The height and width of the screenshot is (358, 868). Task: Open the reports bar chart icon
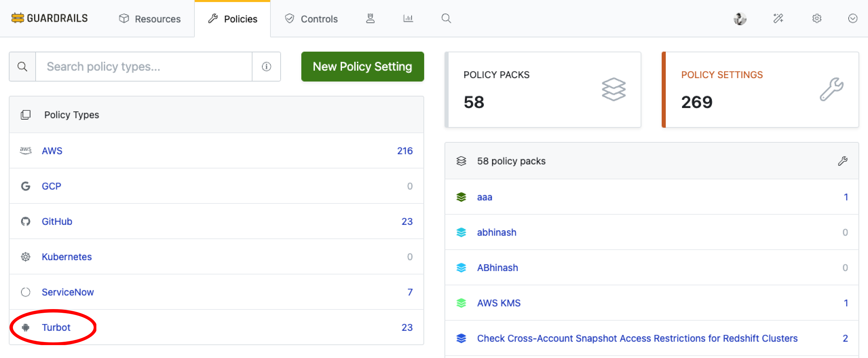pyautogui.click(x=408, y=18)
